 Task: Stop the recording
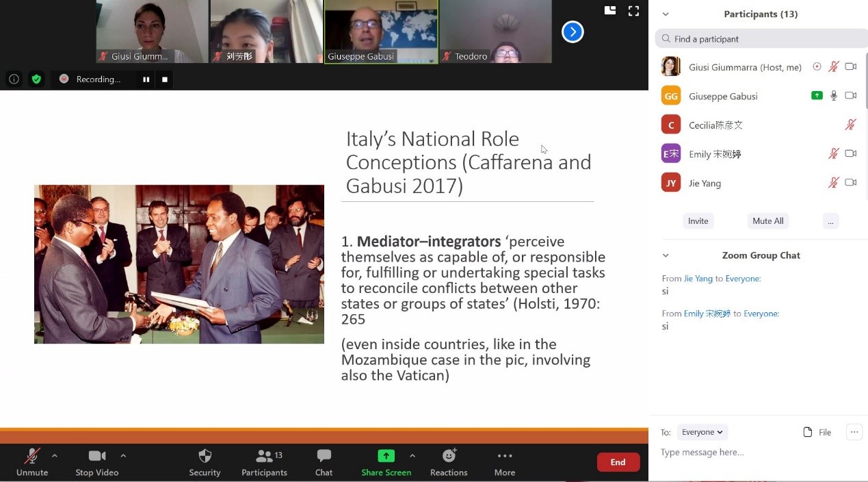(x=165, y=79)
